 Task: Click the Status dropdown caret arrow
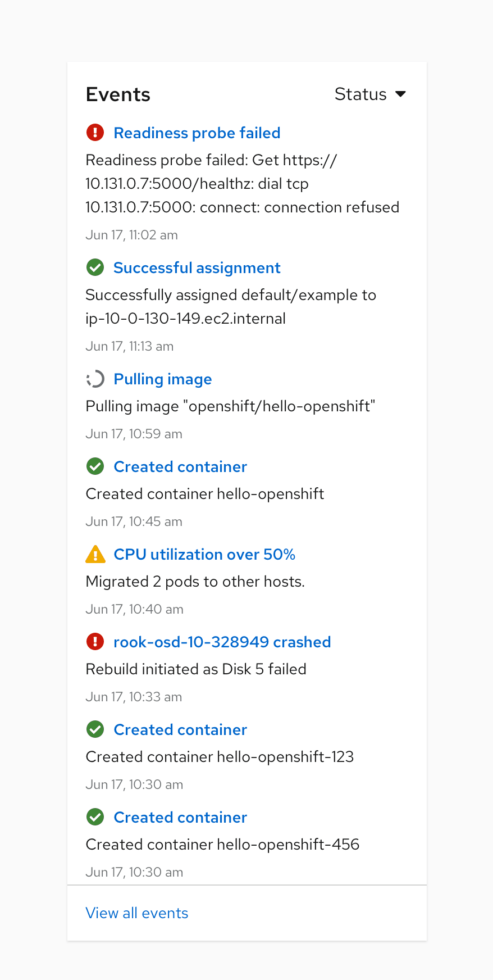[400, 94]
